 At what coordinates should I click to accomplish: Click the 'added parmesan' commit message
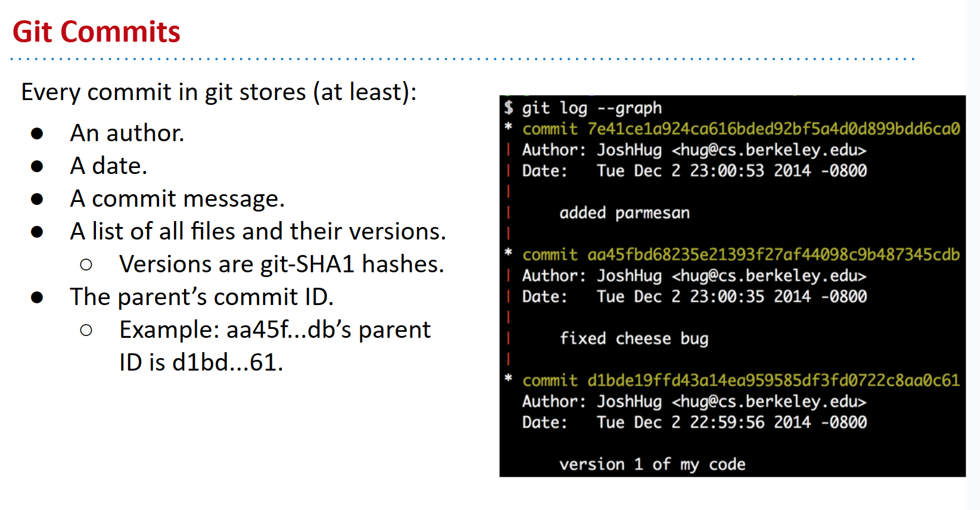click(624, 213)
